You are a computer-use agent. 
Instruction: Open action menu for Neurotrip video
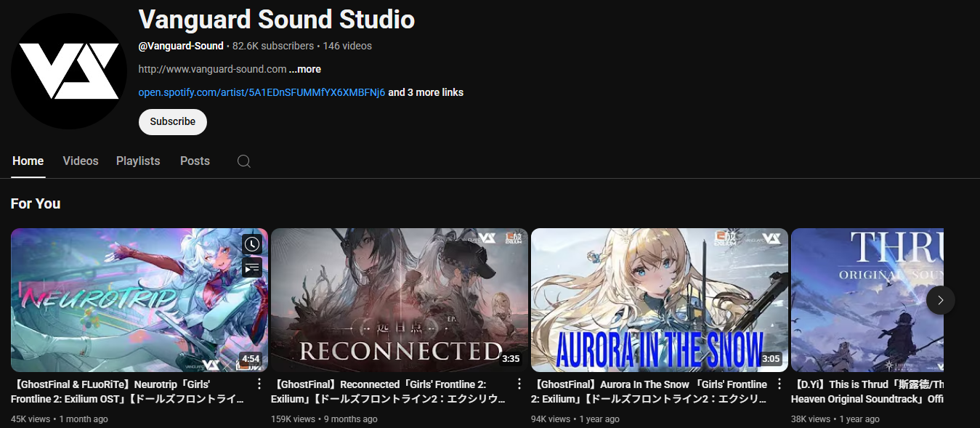(259, 384)
